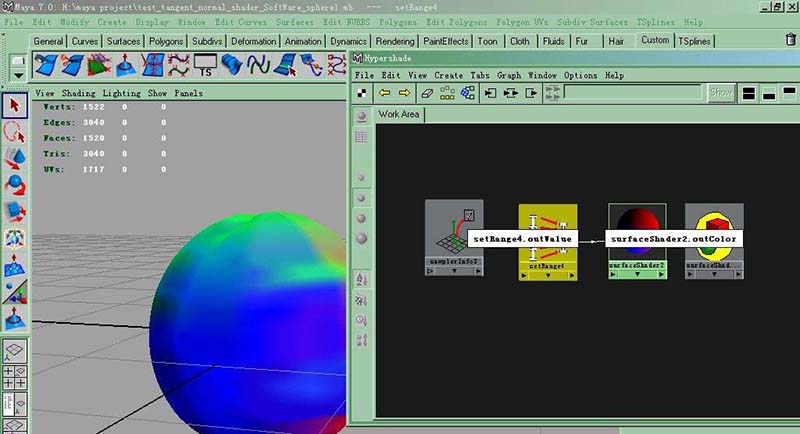Open the General shelf tab
The height and width of the screenshot is (434, 800).
coord(48,41)
